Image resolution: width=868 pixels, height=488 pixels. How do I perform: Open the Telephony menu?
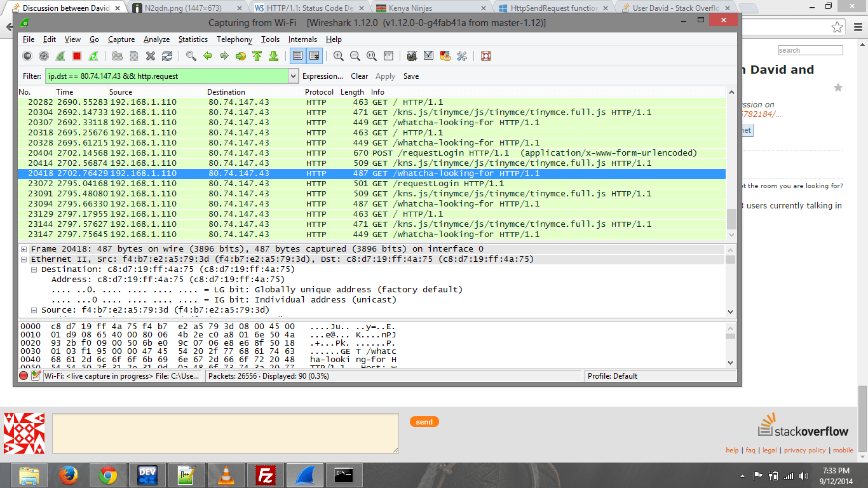point(234,39)
